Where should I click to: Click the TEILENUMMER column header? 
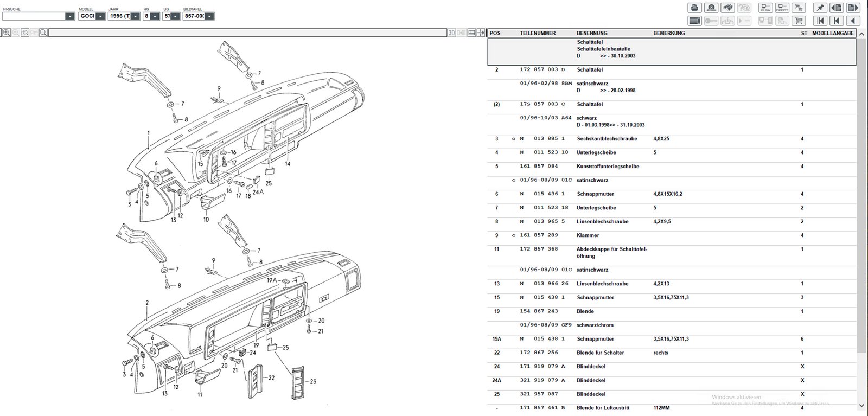(x=537, y=33)
